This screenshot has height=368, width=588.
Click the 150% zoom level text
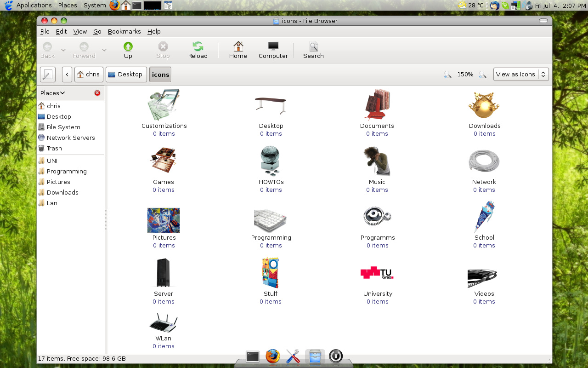465,75
